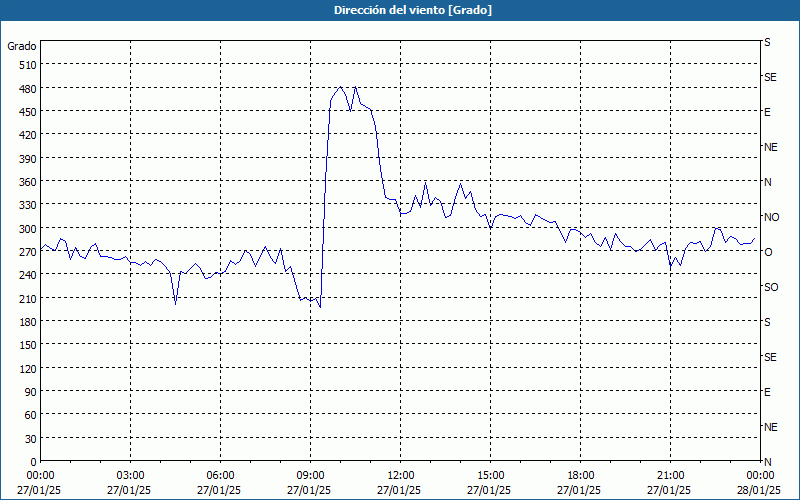Select the 150 value on the degree axis
The image size is (800, 500).
pos(28,345)
